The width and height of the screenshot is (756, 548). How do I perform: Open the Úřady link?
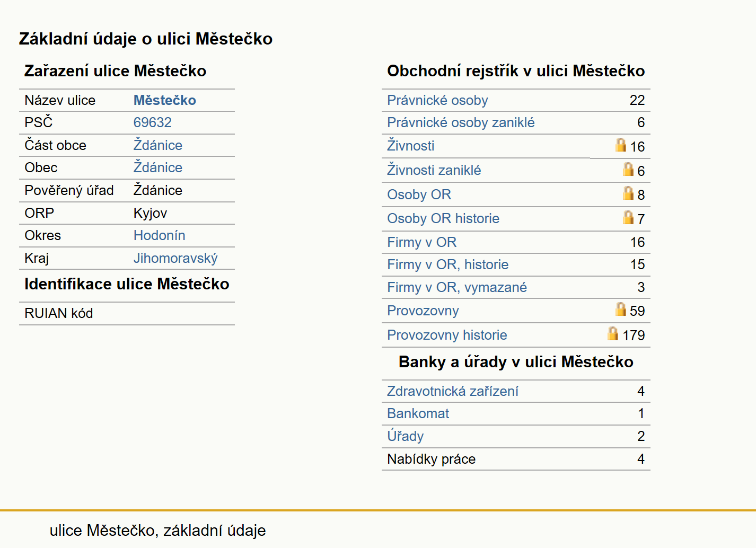[405, 436]
